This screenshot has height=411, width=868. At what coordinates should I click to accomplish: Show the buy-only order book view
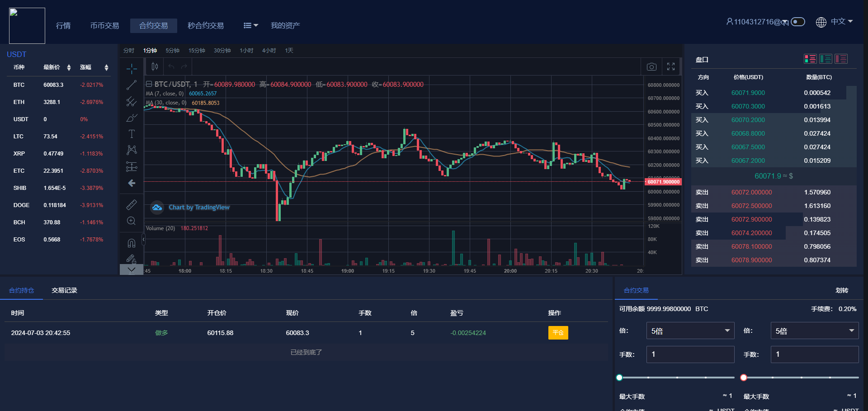click(826, 59)
